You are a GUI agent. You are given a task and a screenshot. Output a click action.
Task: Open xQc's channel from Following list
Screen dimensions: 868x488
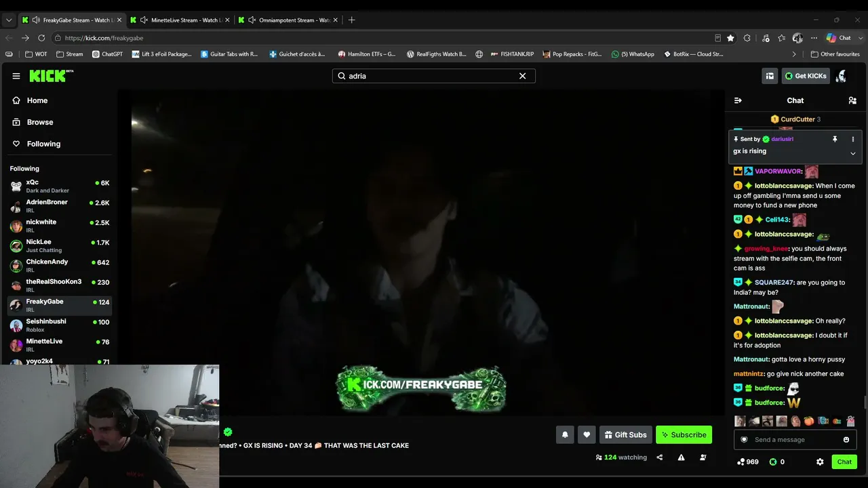[x=60, y=186]
